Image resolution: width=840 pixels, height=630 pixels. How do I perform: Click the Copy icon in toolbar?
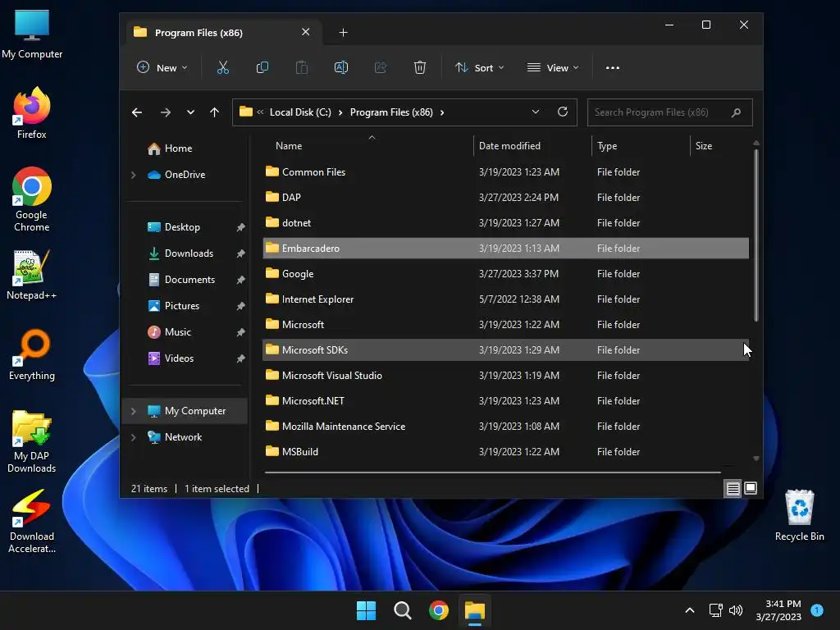(x=262, y=67)
